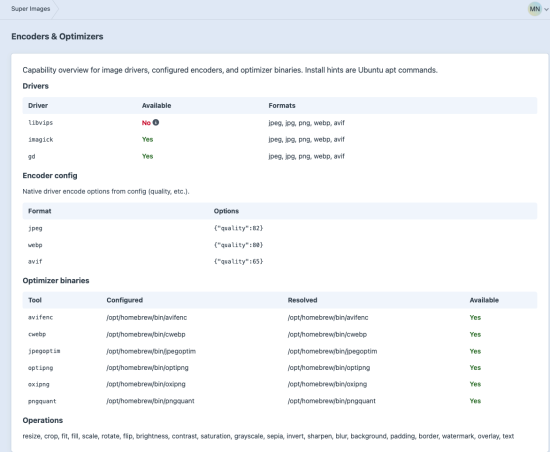This screenshot has height=452, width=550.
Task: Select resolved path /opt/homebrew/bin/oxipng
Action: [327, 384]
